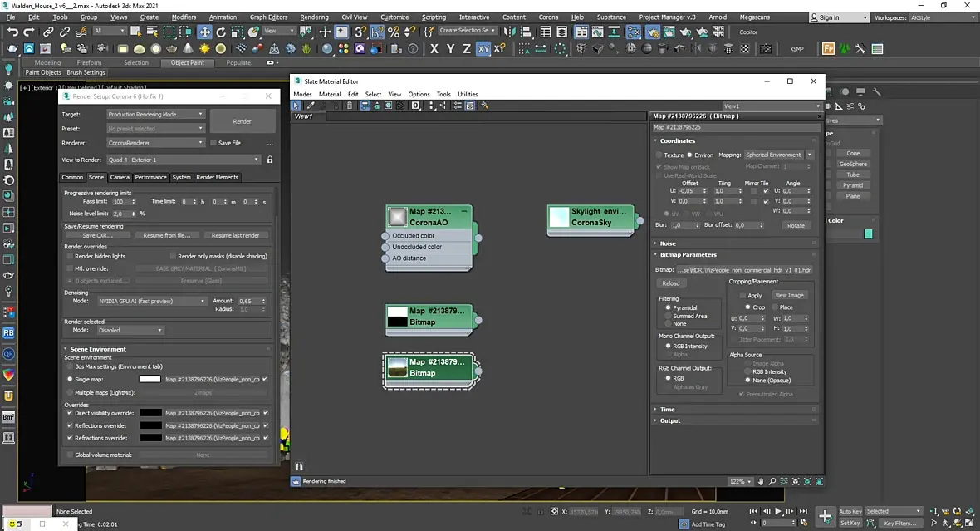
Task: Select the Move tool in main toolbar
Action: 204,32
